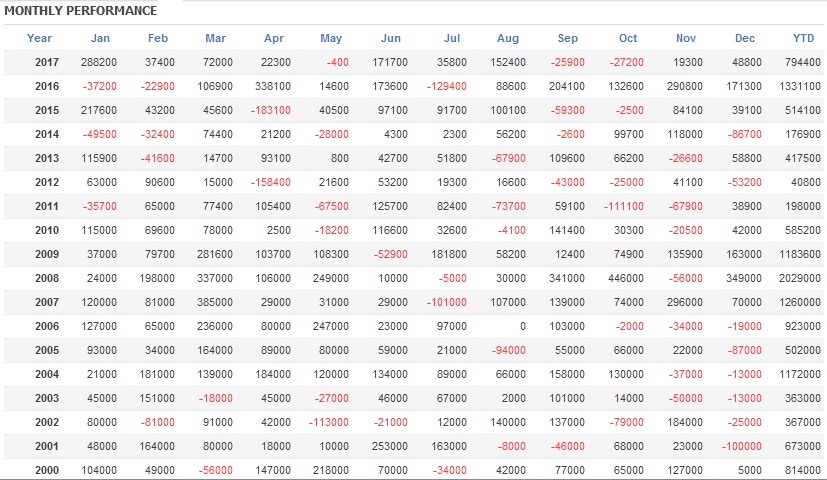The height and width of the screenshot is (480, 827).
Task: Click 218000 in the 2000 May cell
Action: [331, 470]
